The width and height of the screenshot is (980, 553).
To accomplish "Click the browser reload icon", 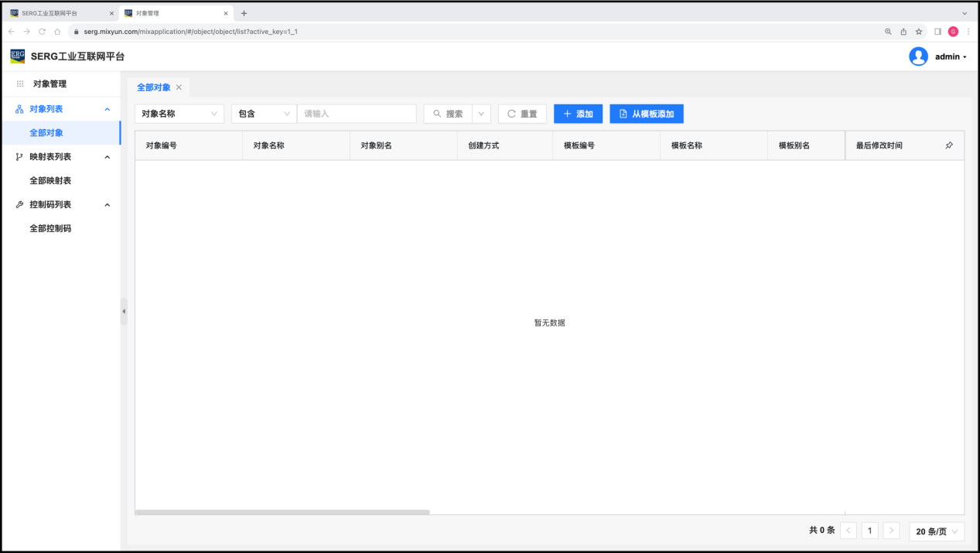I will click(42, 32).
